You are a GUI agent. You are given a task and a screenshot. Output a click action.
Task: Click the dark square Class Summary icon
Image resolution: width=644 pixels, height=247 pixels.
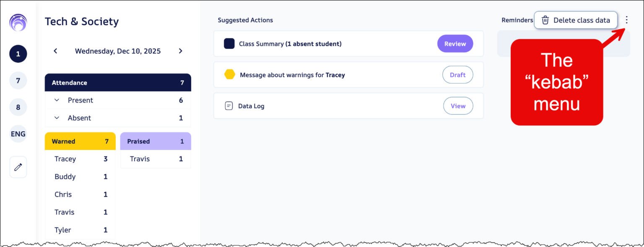coord(229,44)
